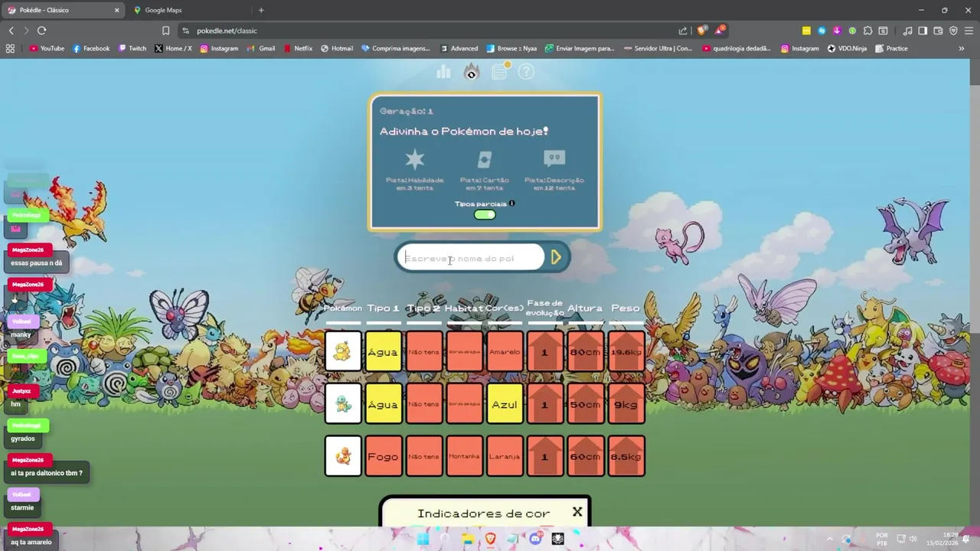
Task: Click the 9kg weight cell
Action: (626, 404)
